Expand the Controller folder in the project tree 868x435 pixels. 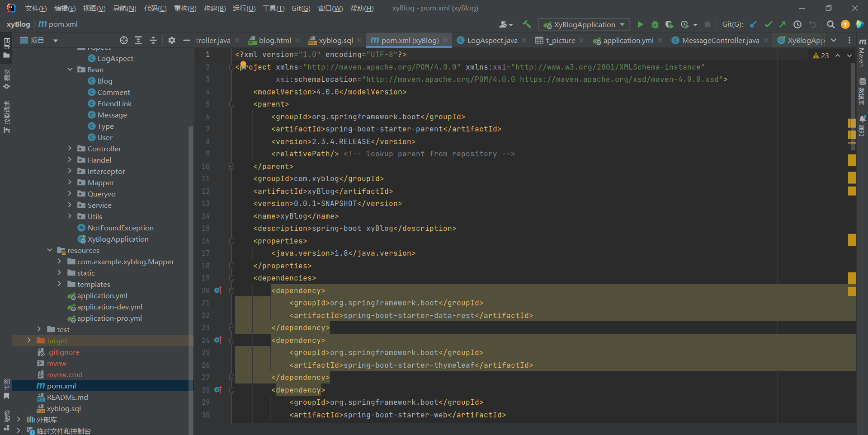(x=70, y=149)
